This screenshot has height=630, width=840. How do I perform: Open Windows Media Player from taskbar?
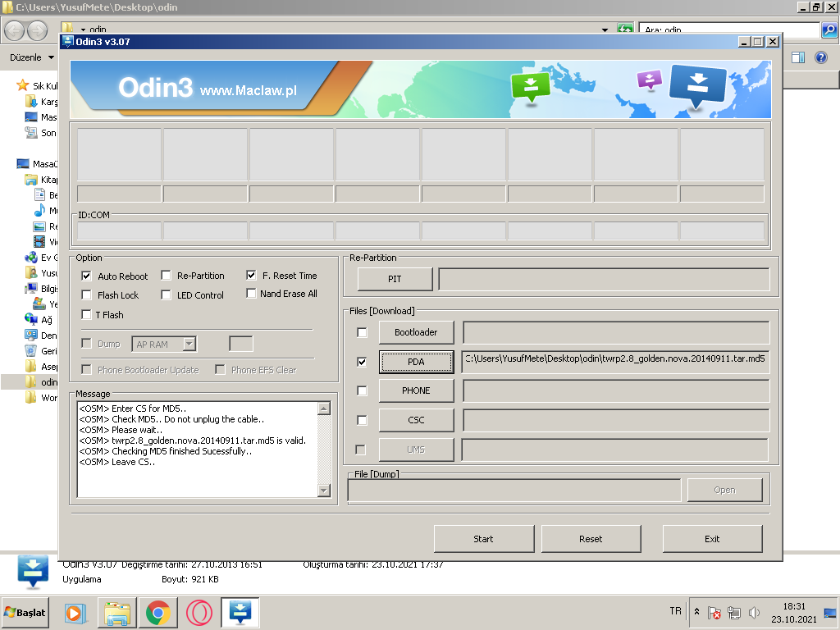(76, 613)
